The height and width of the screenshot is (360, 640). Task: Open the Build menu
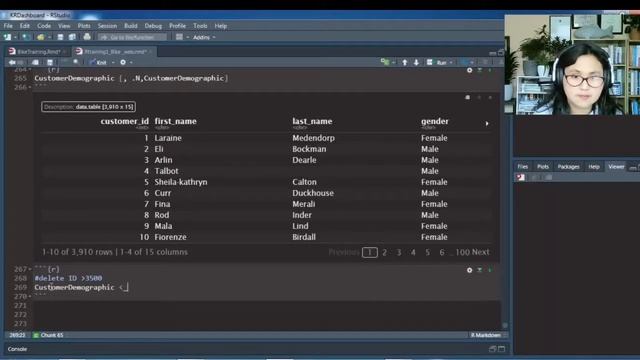click(x=131, y=26)
